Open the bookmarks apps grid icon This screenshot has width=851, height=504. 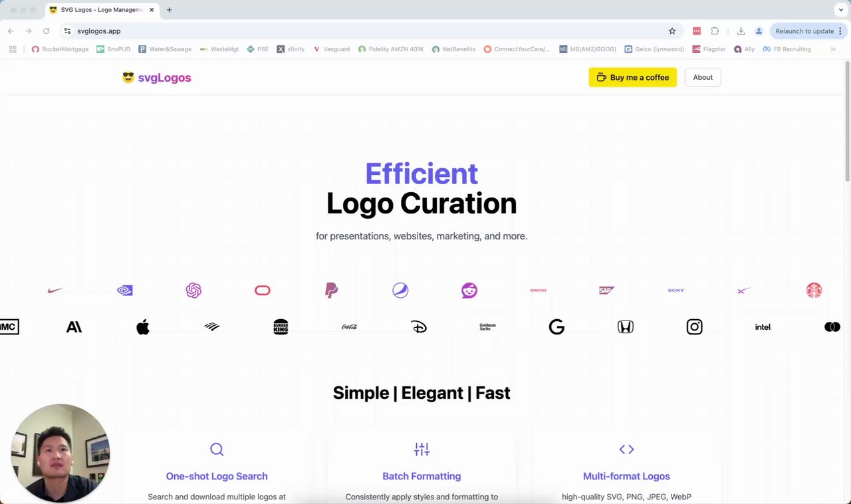click(13, 49)
